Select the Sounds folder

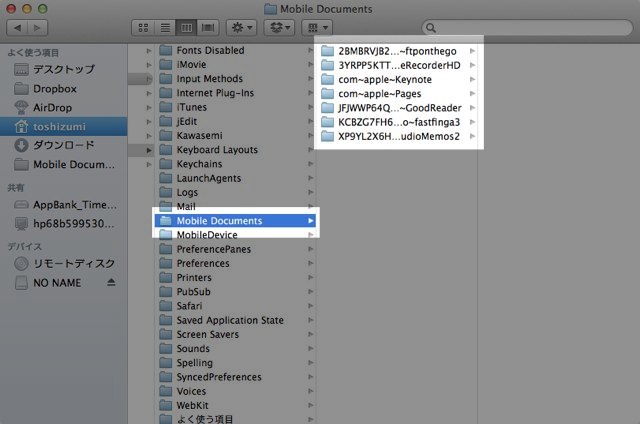(236, 349)
